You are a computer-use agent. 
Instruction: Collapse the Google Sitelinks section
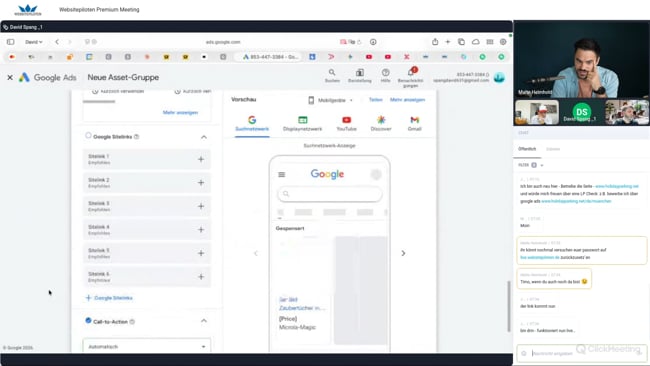tap(204, 137)
